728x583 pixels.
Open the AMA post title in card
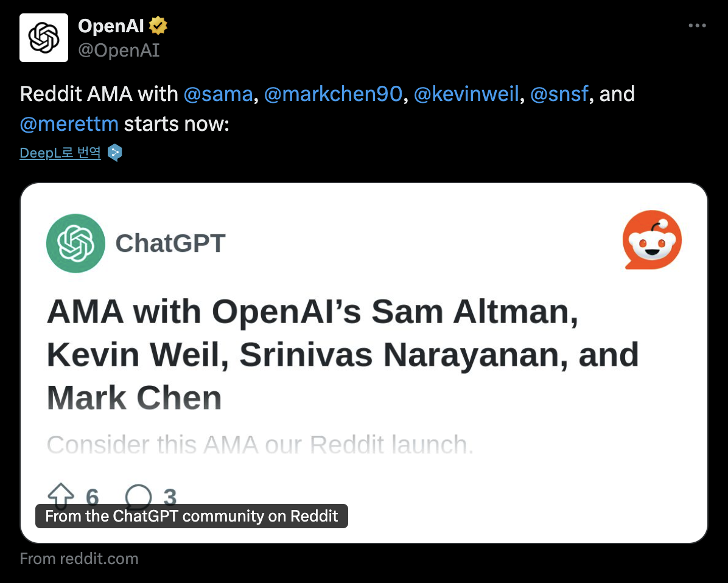(342, 354)
